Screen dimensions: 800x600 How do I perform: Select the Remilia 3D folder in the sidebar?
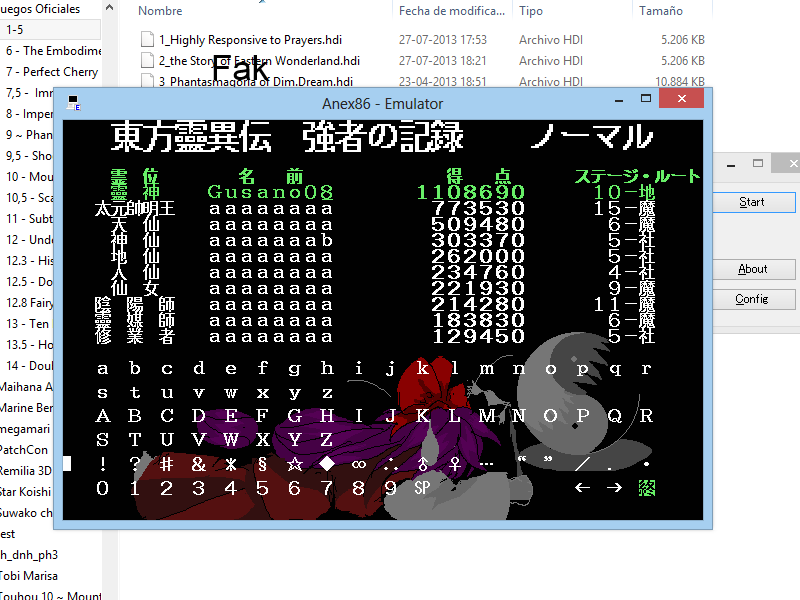pos(26,470)
